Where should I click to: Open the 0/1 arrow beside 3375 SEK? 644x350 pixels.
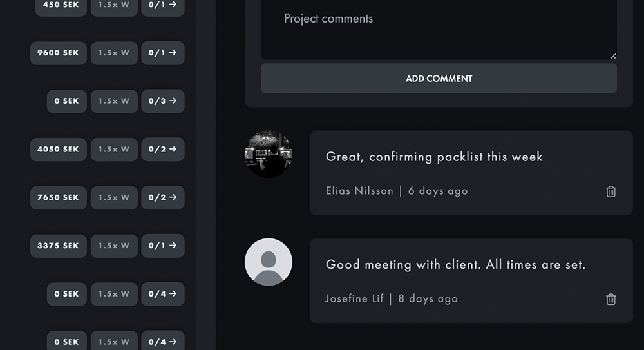pos(162,246)
